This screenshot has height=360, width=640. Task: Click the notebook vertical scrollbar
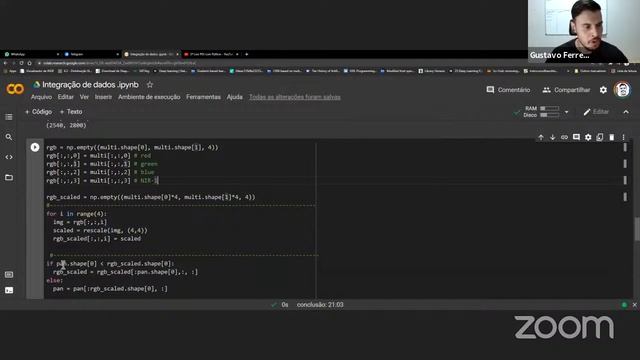pos(637,229)
